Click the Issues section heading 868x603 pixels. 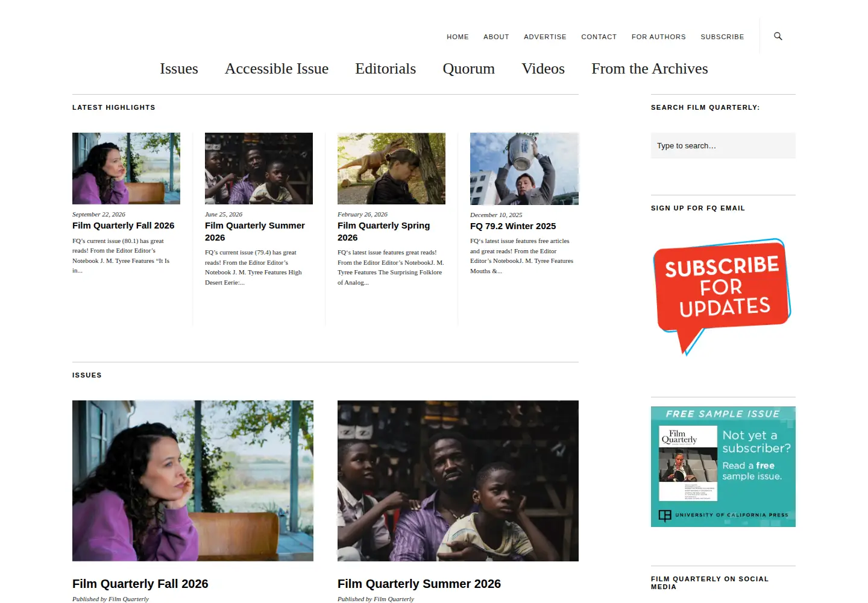87,375
